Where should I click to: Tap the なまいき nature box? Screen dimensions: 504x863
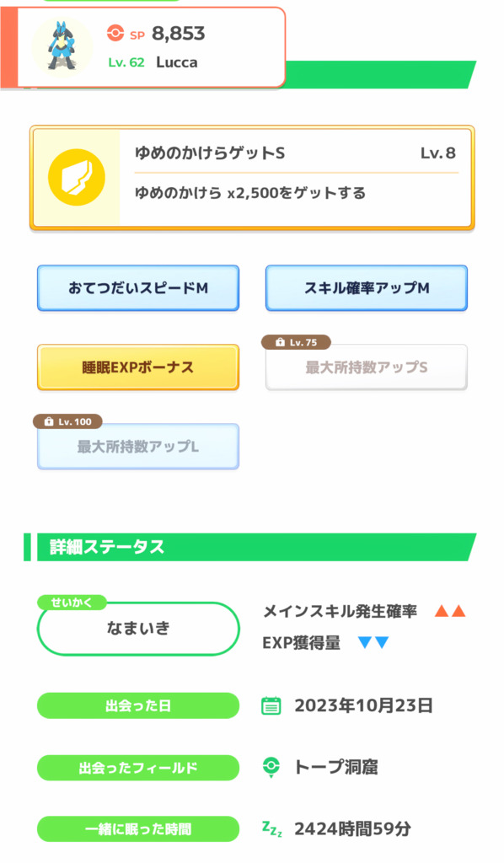[138, 629]
